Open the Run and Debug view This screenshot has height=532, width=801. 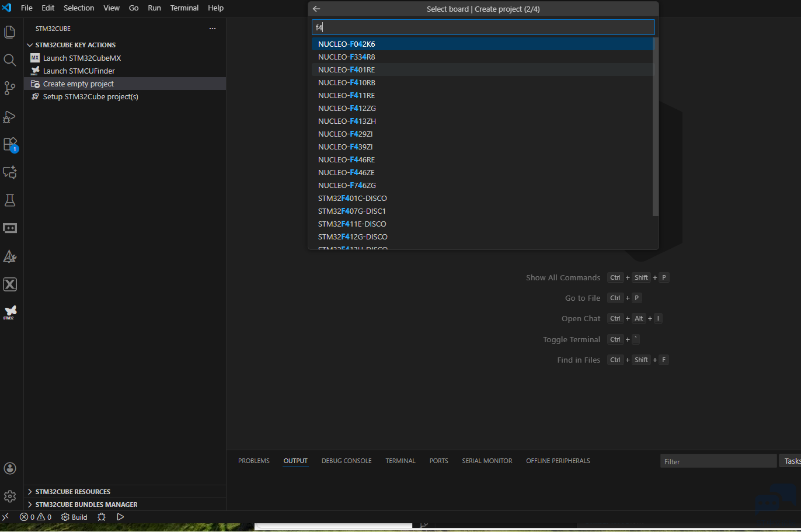point(10,117)
